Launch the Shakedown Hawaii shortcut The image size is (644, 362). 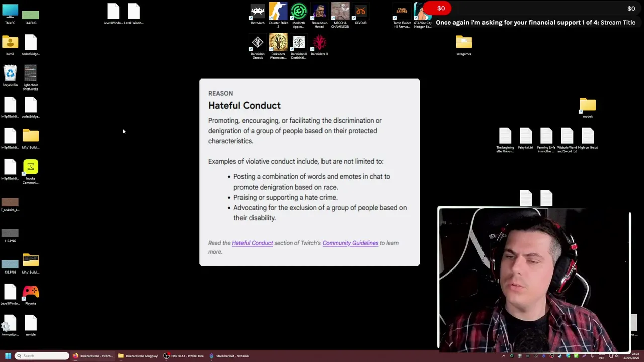319,15
